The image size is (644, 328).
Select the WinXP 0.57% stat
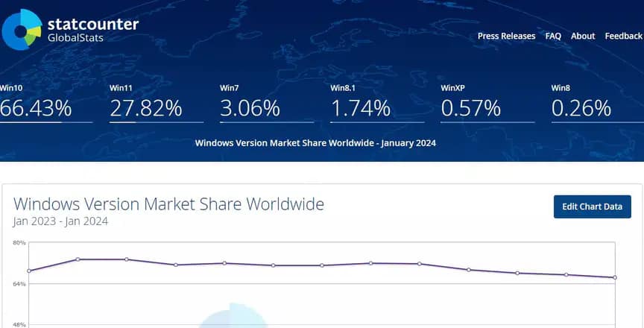click(x=471, y=109)
